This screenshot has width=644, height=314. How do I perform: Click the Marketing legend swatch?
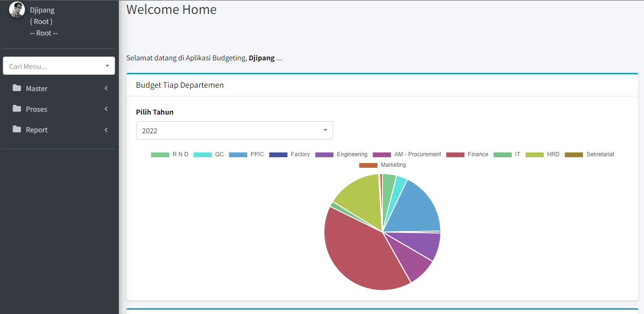pyautogui.click(x=368, y=165)
